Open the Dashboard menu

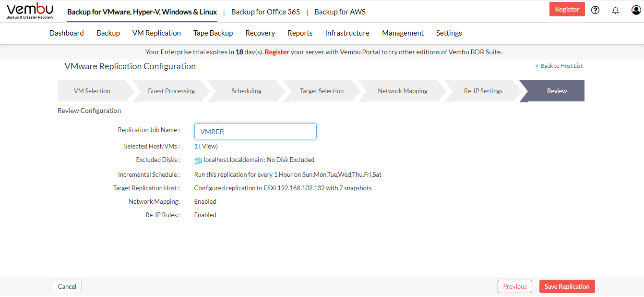click(67, 33)
